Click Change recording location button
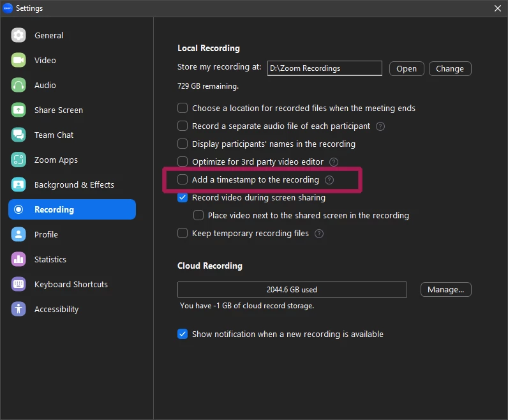Viewport: 508px width, 420px height. 450,69
